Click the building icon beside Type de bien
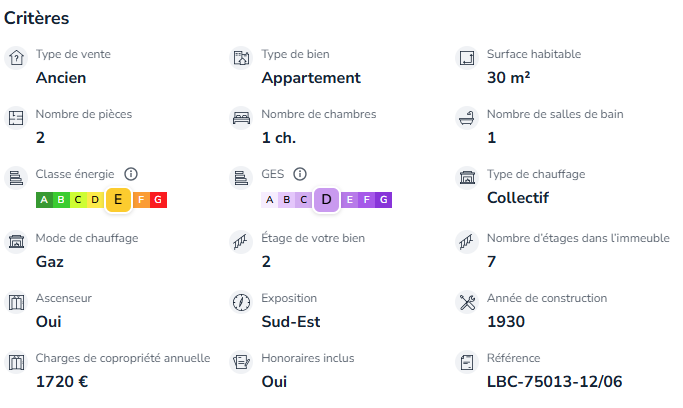This screenshot has height=408, width=683. click(241, 59)
